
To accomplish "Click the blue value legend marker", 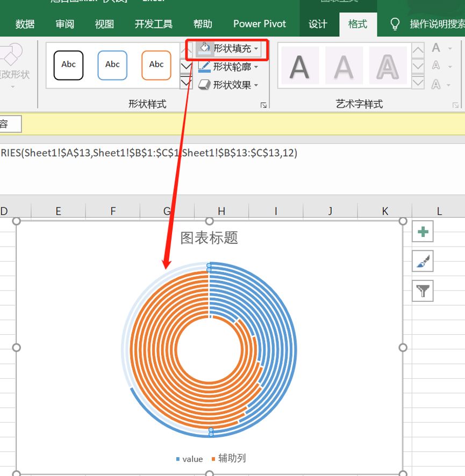I will tap(178, 459).
